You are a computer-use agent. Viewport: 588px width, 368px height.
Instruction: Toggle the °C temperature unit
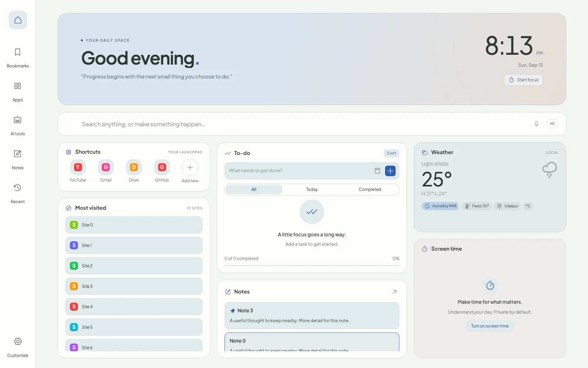[x=528, y=206]
